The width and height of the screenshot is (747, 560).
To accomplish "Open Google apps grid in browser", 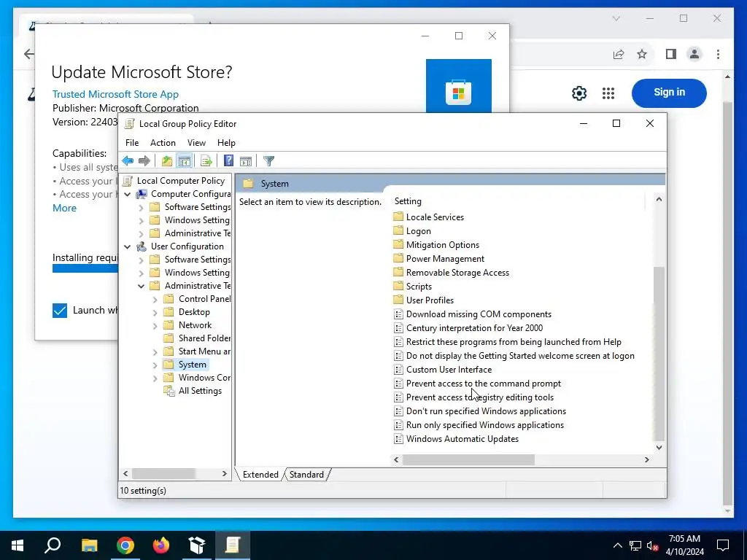I will 608,93.
